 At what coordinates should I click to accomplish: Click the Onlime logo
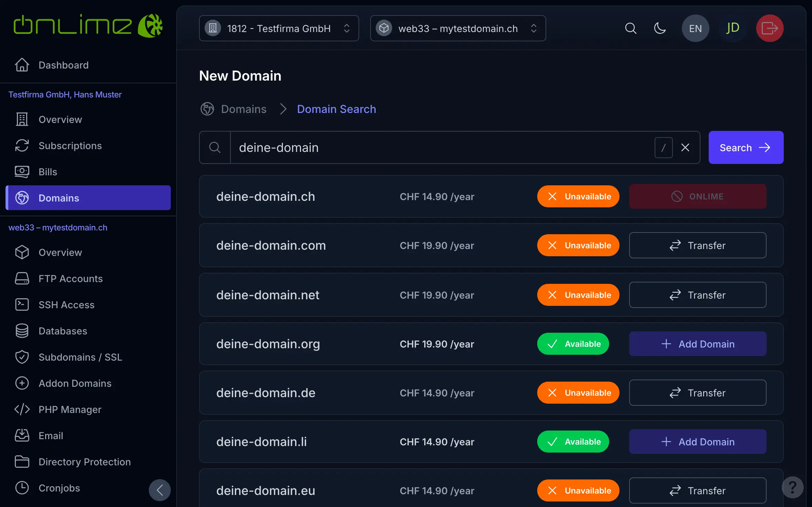(88, 25)
